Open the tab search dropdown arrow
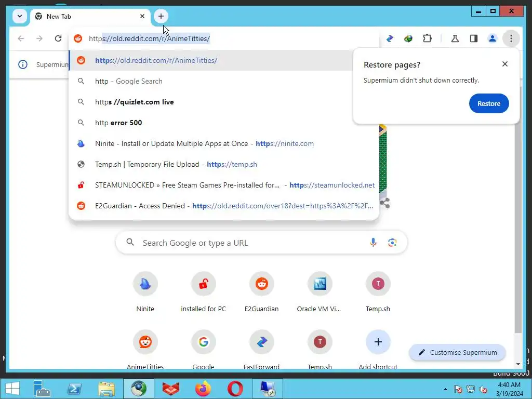The height and width of the screenshot is (399, 532). pyautogui.click(x=20, y=16)
